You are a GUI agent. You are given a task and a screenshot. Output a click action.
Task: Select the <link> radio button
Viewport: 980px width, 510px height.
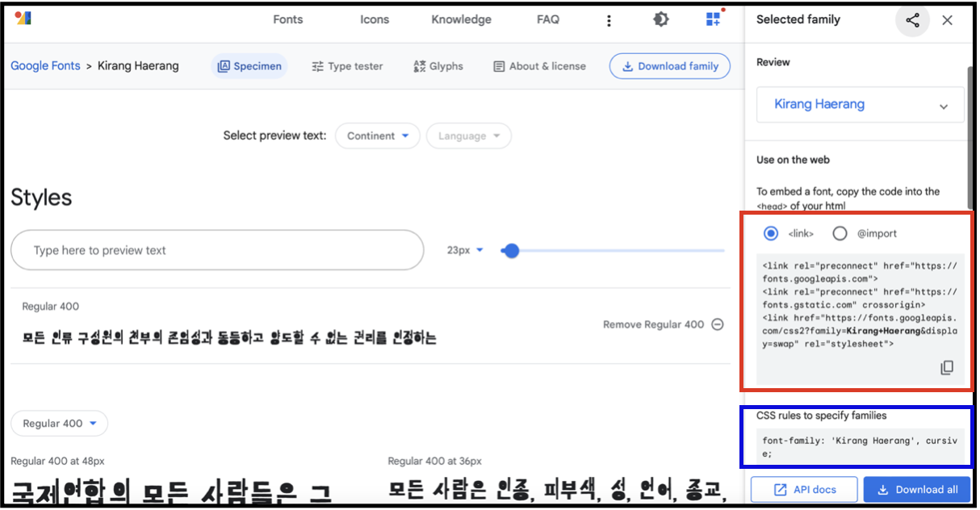click(x=771, y=233)
